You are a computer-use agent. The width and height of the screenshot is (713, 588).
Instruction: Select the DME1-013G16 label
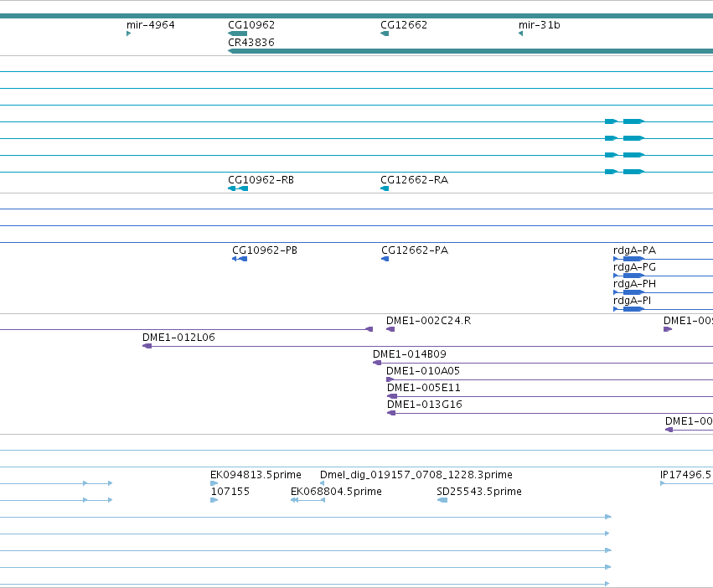pos(424,405)
